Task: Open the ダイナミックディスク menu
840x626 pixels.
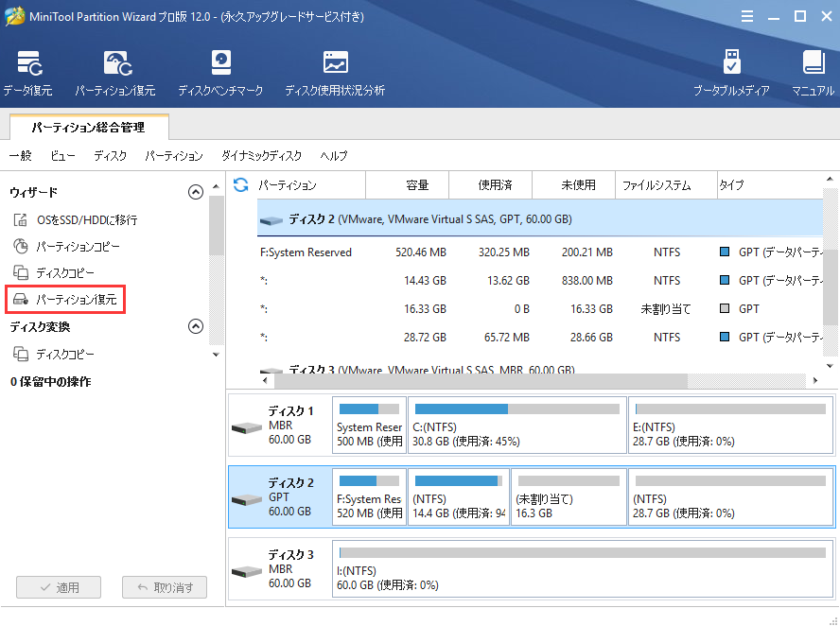Action: click(x=261, y=156)
